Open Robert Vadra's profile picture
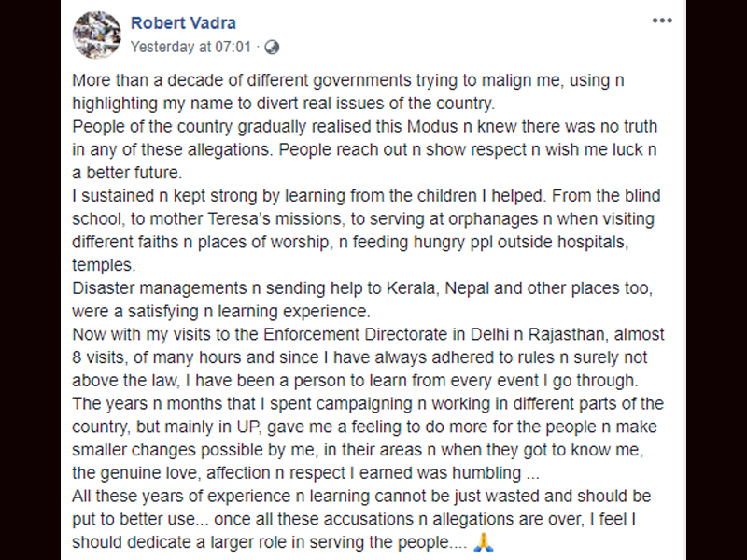The image size is (747, 560). 97,35
